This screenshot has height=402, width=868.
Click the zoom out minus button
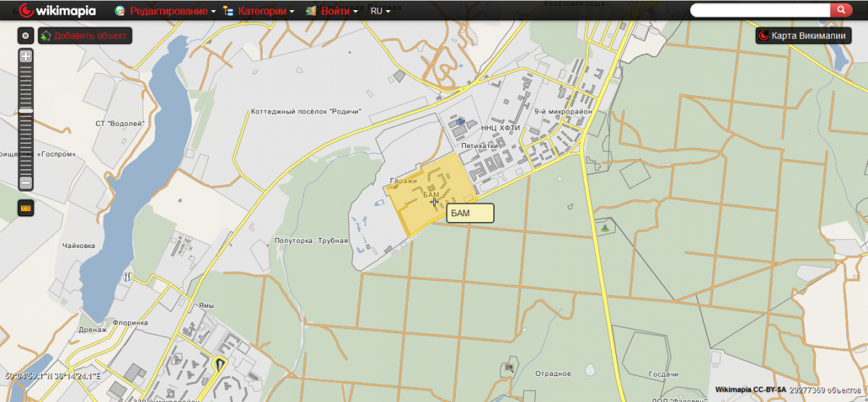tap(26, 182)
